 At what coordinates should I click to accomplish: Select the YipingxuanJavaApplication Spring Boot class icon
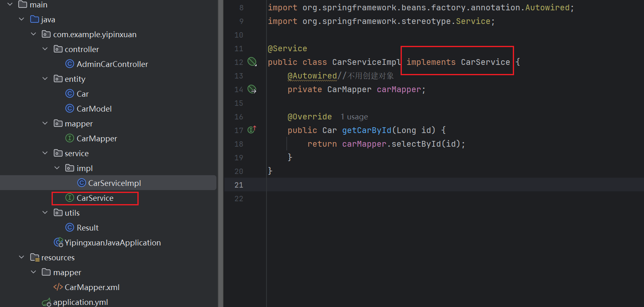tap(59, 243)
